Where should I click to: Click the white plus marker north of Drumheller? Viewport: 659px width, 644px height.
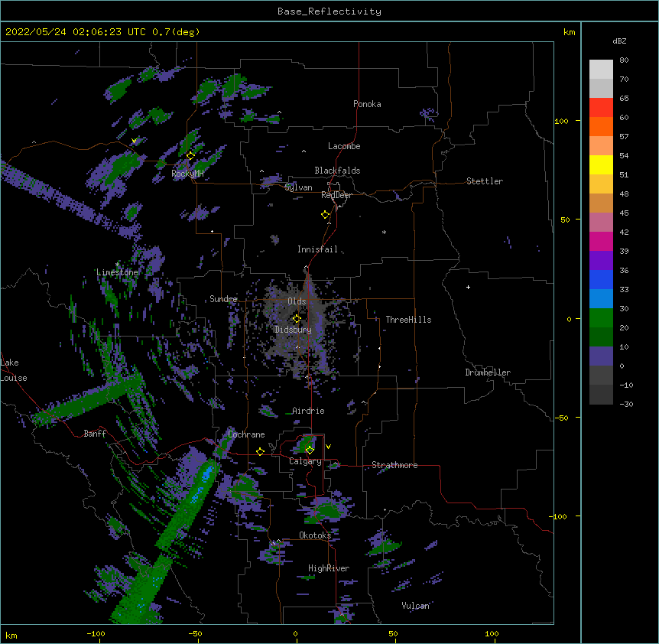pos(468,287)
